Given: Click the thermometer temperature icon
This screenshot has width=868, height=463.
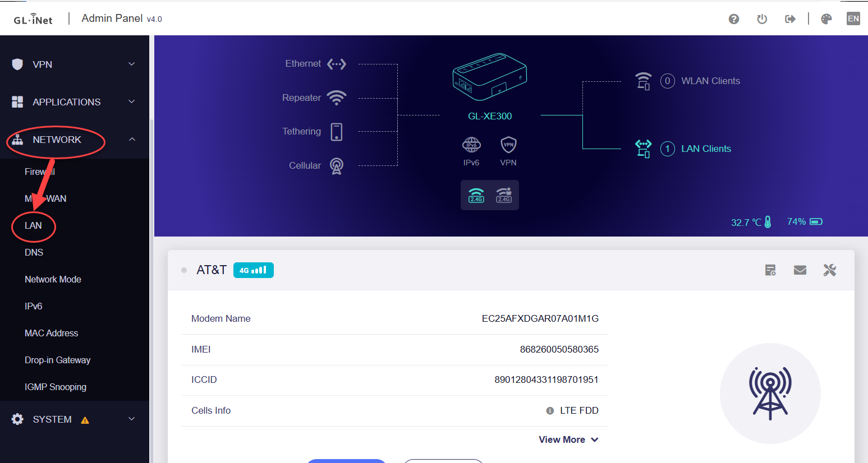Looking at the screenshot, I should (768, 222).
